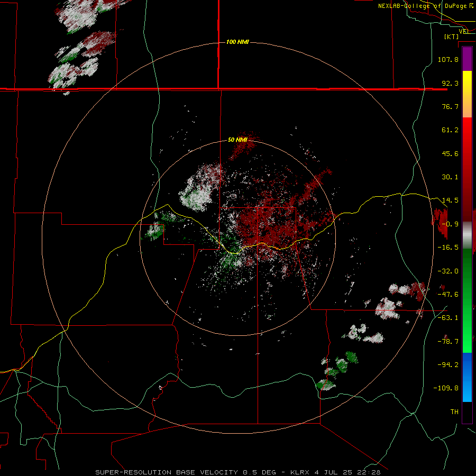
Task: Click the NEXLAB-College of DuPage watermark text
Action: tap(425, 6)
